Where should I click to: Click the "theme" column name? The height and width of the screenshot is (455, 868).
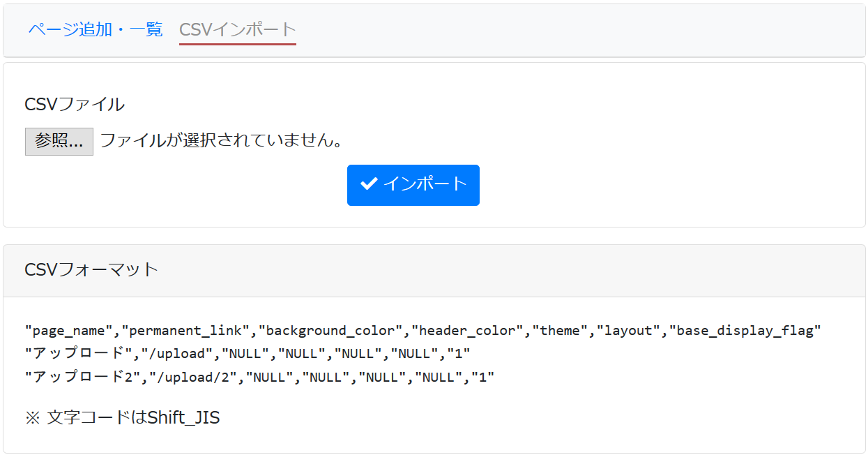point(560,330)
